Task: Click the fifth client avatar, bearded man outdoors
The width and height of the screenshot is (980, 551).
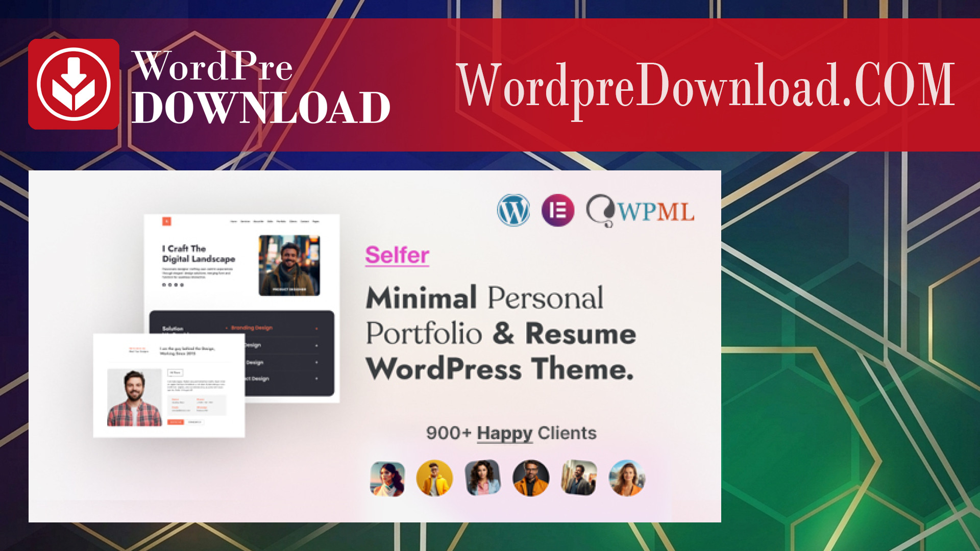Action: (x=579, y=478)
